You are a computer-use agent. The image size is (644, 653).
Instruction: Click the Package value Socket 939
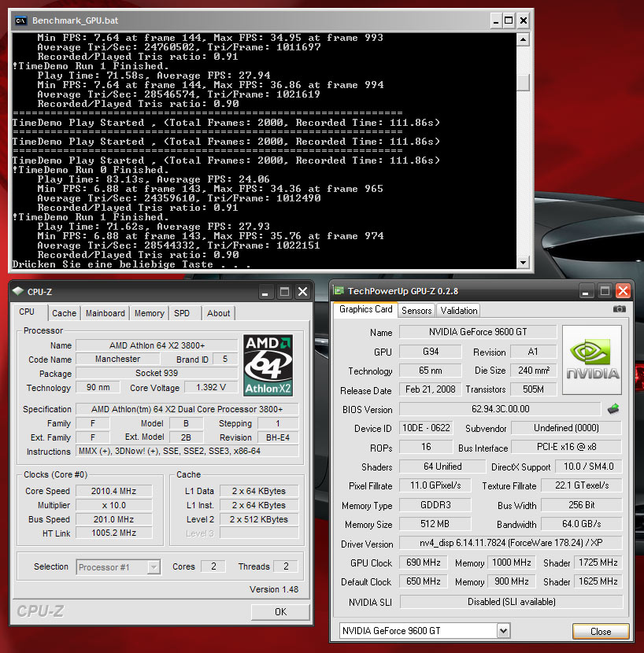(x=157, y=373)
